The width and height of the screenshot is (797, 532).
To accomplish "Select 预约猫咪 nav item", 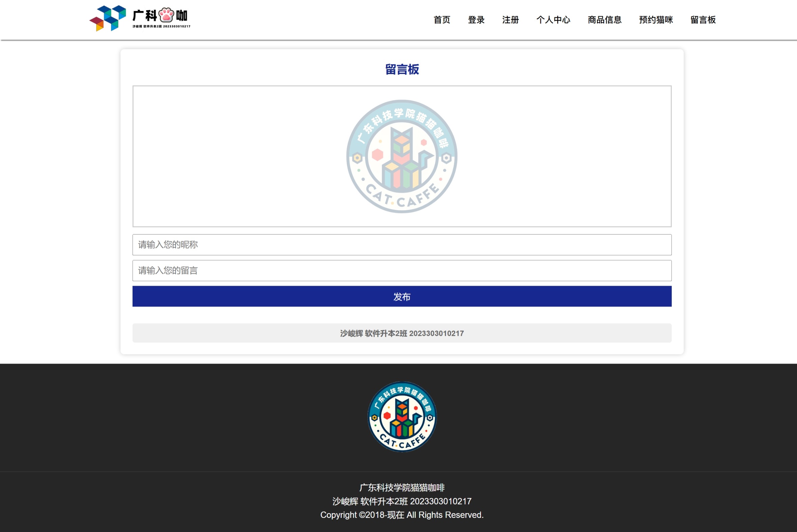I will (x=656, y=20).
